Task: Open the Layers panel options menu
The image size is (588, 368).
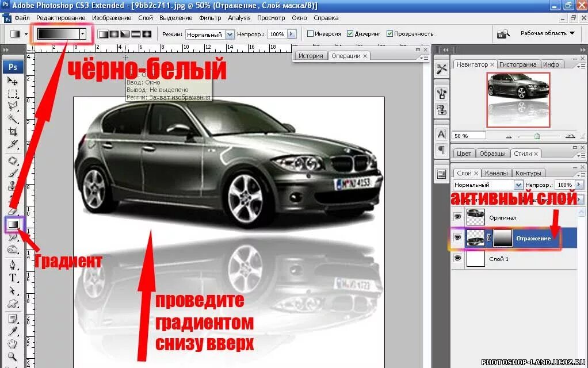Action: (x=581, y=175)
